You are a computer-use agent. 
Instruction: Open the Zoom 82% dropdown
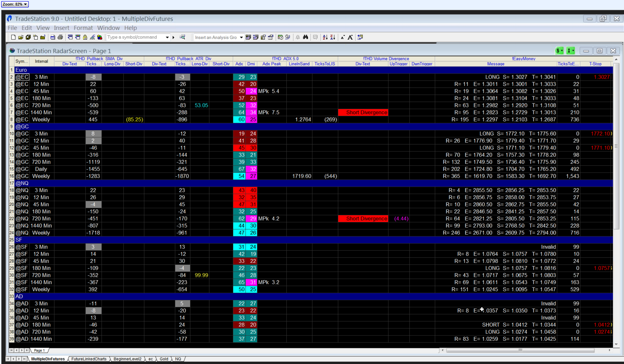pos(15,4)
